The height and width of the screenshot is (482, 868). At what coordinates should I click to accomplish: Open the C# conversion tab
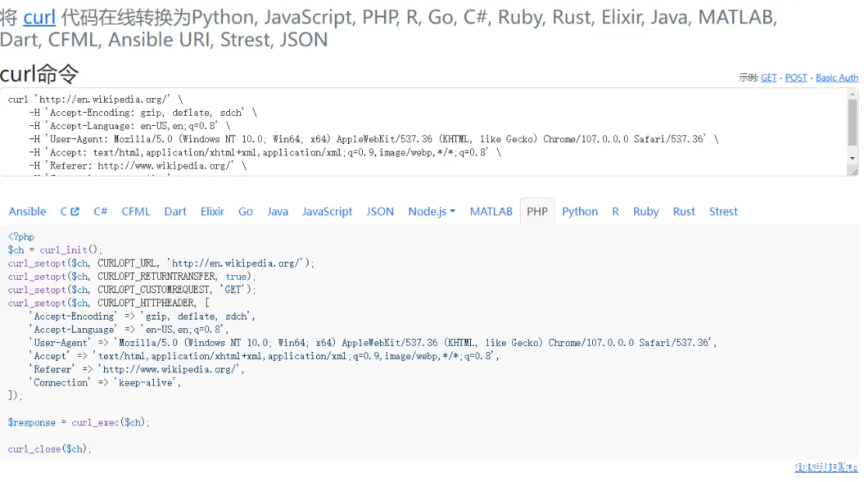pyautogui.click(x=100, y=211)
